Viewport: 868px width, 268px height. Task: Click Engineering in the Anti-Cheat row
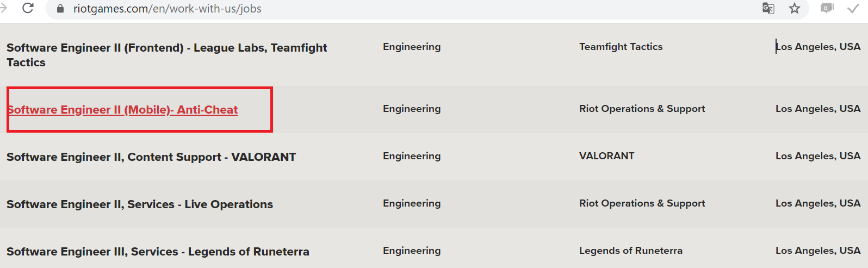click(412, 109)
